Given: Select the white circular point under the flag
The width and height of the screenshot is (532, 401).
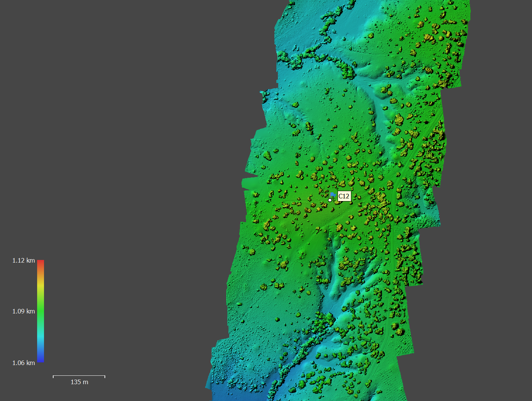Looking at the screenshot, I should pos(330,200).
